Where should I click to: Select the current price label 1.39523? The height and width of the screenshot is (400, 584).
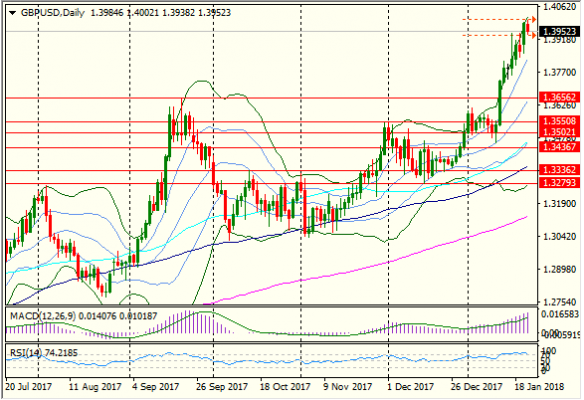pyautogui.click(x=560, y=31)
